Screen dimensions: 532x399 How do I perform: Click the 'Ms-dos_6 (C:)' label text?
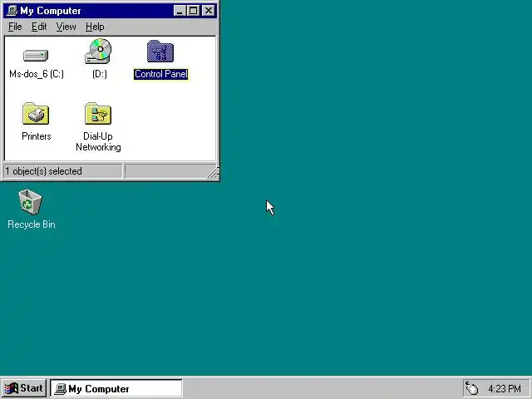tap(37, 74)
